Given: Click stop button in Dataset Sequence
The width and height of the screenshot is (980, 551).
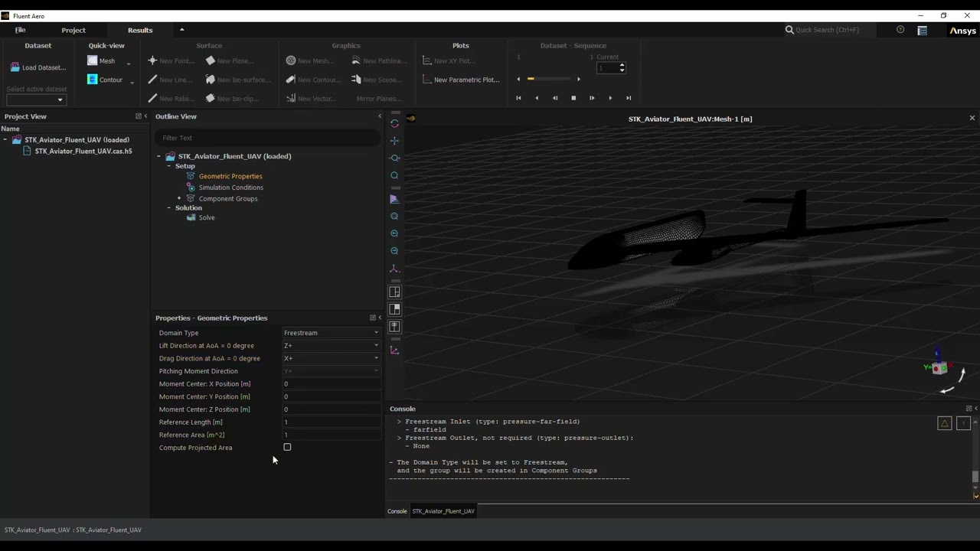Looking at the screenshot, I should (x=573, y=98).
